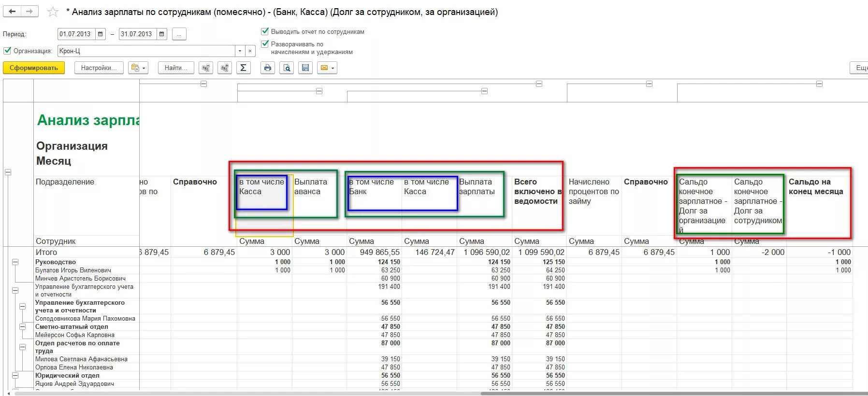Click total cell 1 099 590,02
Viewport: 868px width, 396px height.
(539, 253)
